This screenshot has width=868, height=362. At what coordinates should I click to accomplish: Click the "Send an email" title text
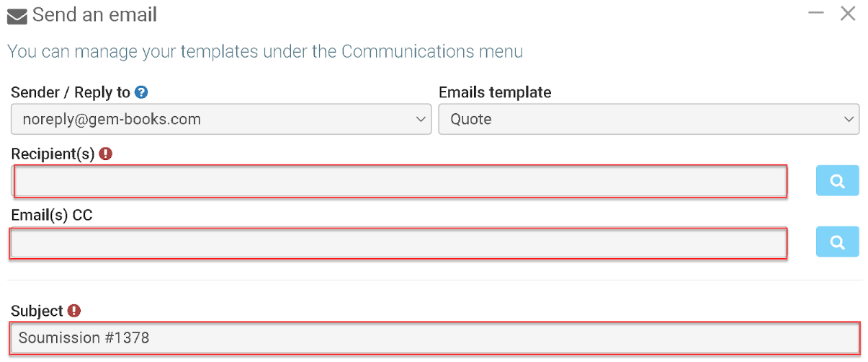point(94,14)
